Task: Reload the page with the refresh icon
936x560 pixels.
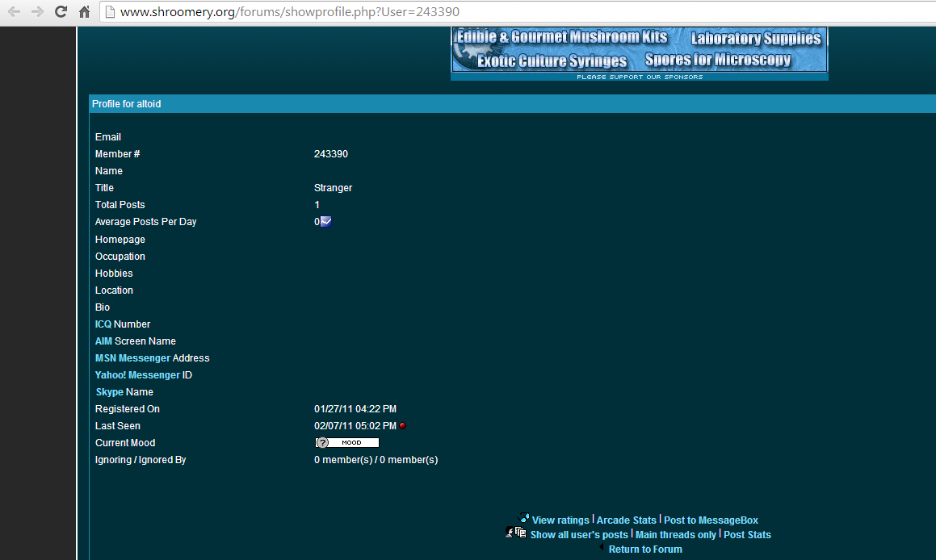Action: (61, 12)
